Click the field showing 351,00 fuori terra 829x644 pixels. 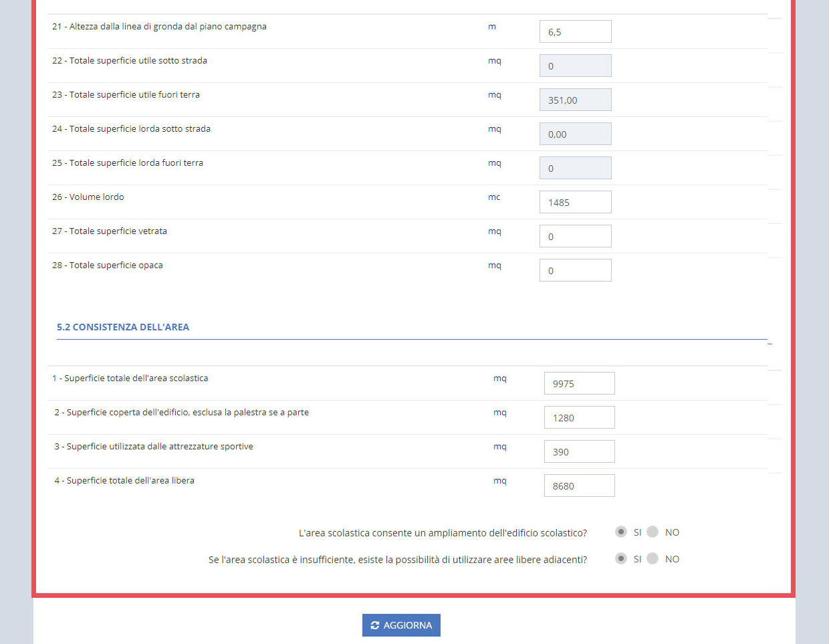point(575,99)
